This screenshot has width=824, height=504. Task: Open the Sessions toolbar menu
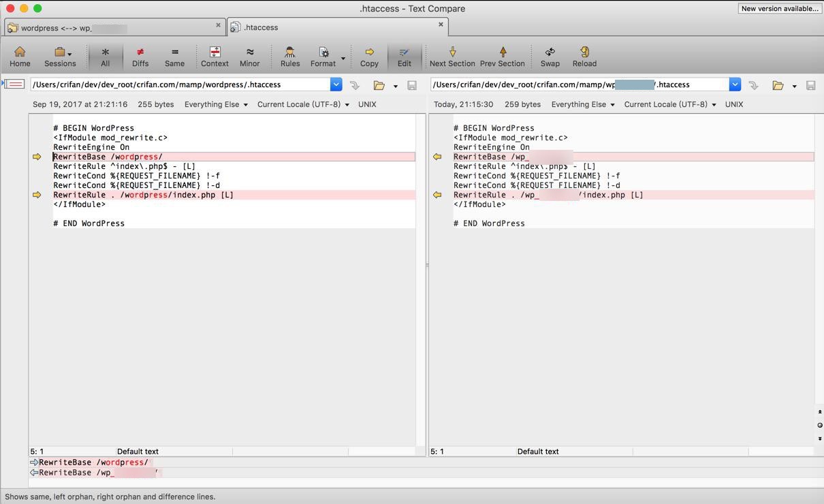tap(60, 57)
